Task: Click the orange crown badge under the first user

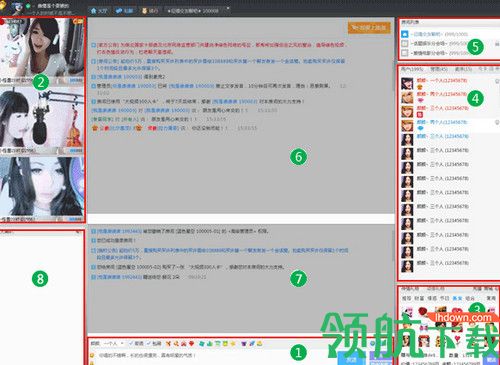Action: click(420, 87)
